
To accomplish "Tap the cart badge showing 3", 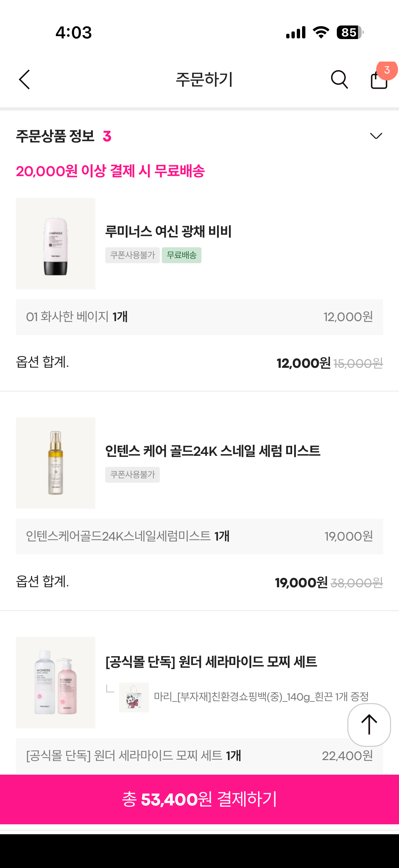I will [x=387, y=70].
